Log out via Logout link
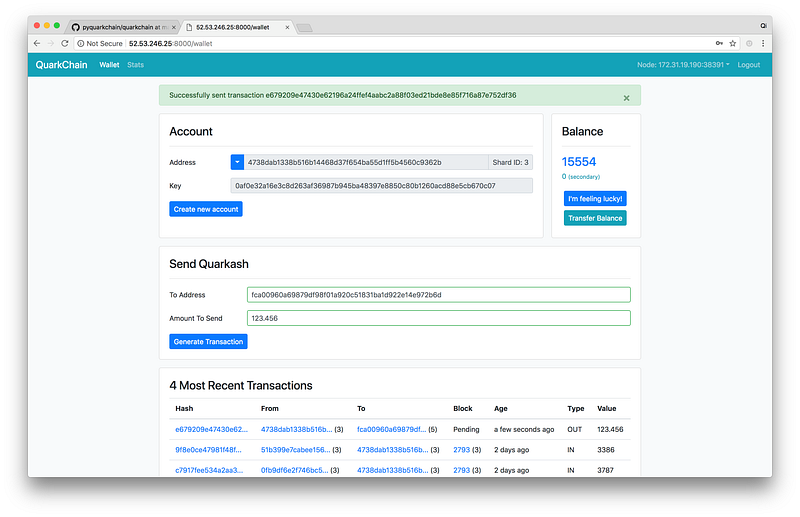Screen dimensions: 800x517 (x=748, y=65)
